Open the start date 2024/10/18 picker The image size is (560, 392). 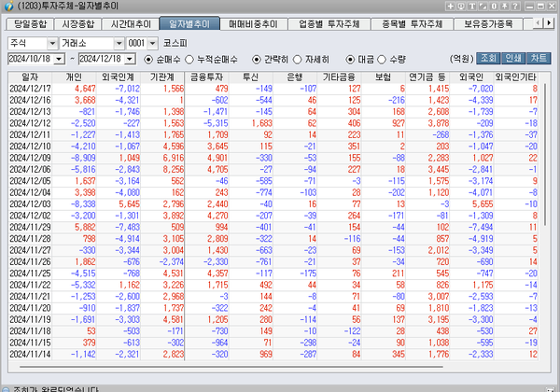[x=60, y=59]
